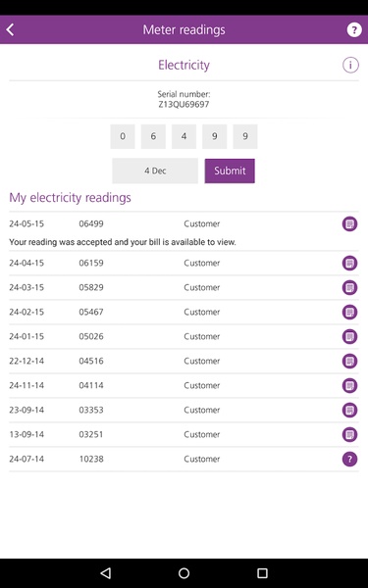View bill for 24-01-15 reading
This screenshot has width=368, height=588.
(x=349, y=336)
